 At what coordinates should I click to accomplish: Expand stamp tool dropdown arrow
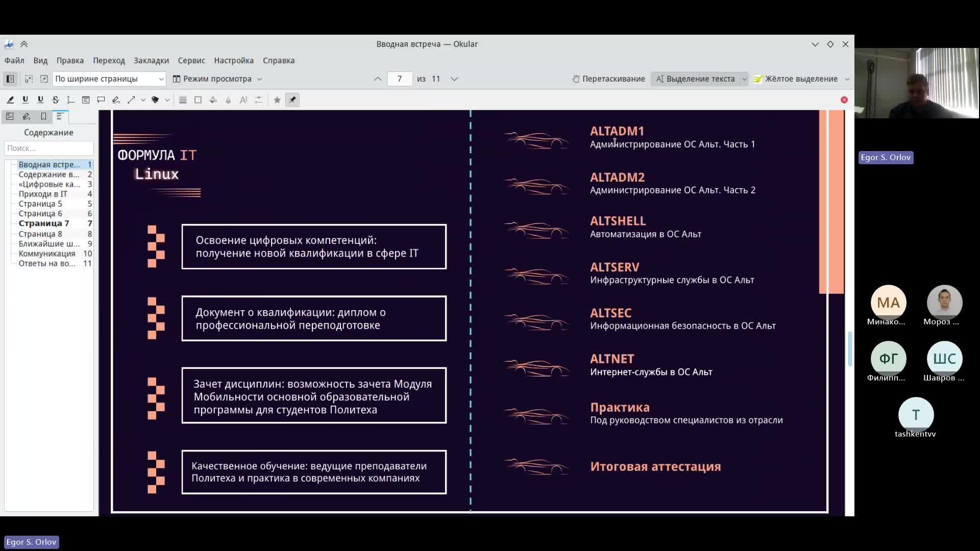point(167,100)
